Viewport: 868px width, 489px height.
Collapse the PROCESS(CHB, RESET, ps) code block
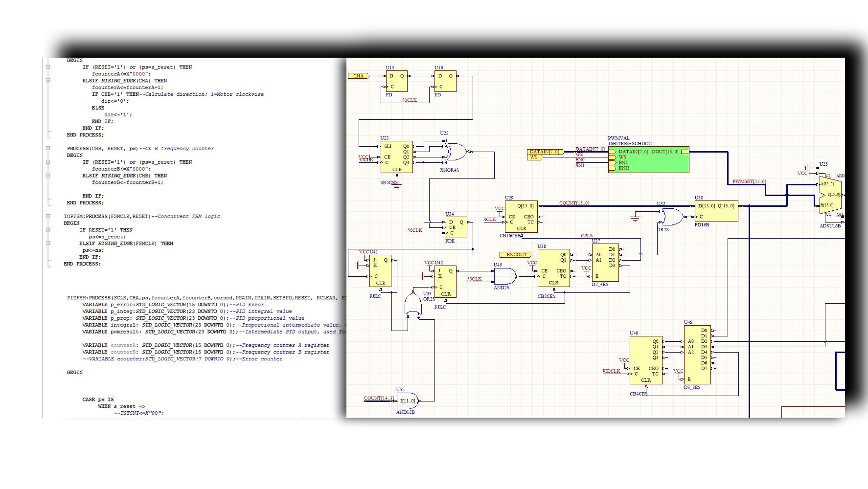pos(47,148)
